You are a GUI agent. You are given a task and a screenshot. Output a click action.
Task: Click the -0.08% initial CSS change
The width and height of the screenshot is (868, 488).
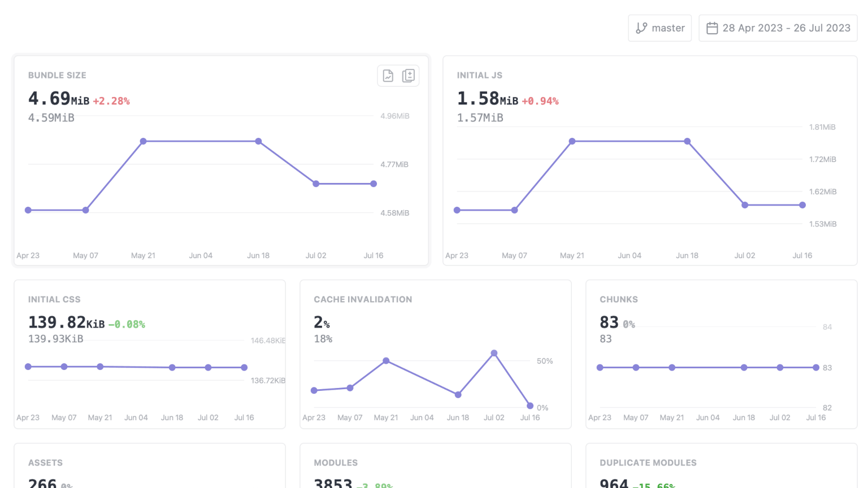tap(127, 325)
